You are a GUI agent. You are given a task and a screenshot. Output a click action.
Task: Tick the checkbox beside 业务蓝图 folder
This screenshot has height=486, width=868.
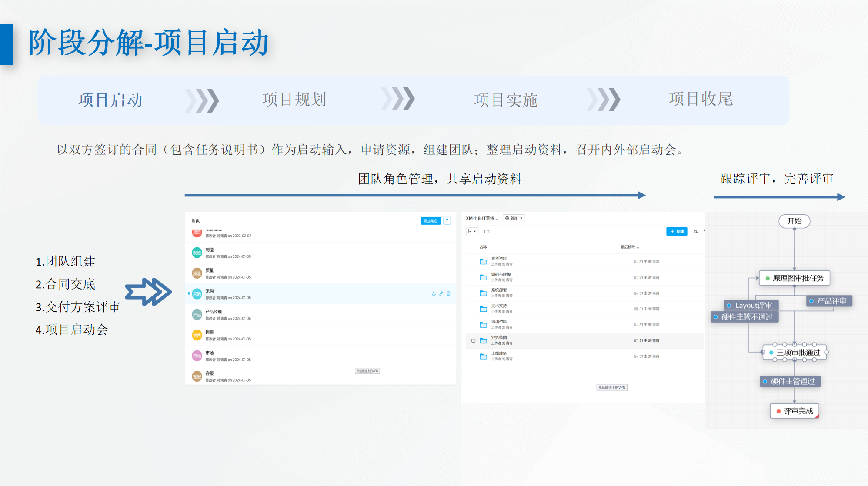click(x=474, y=341)
